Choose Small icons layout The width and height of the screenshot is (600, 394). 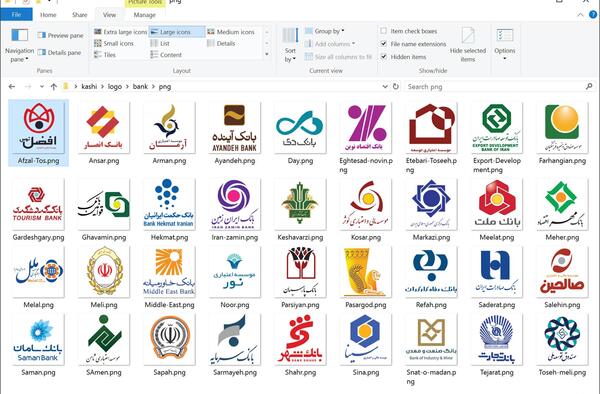pos(114,43)
